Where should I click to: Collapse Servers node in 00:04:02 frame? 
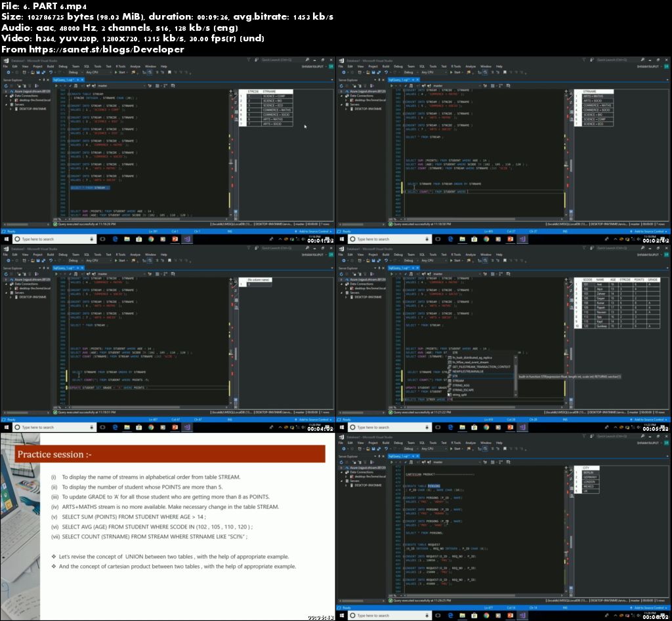click(x=6, y=292)
